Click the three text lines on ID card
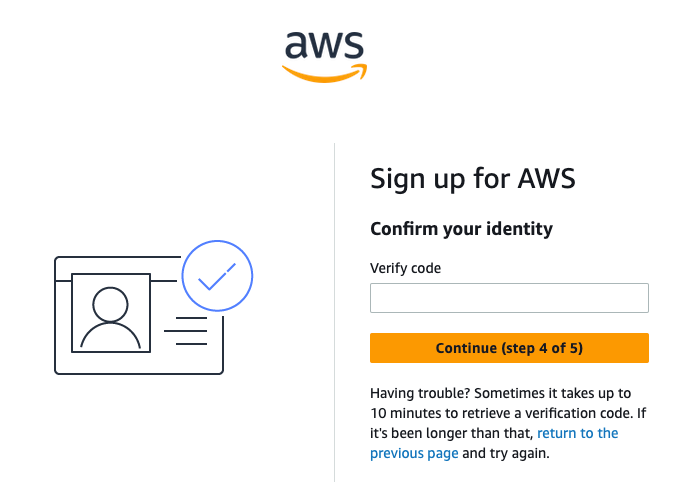 pos(186,331)
